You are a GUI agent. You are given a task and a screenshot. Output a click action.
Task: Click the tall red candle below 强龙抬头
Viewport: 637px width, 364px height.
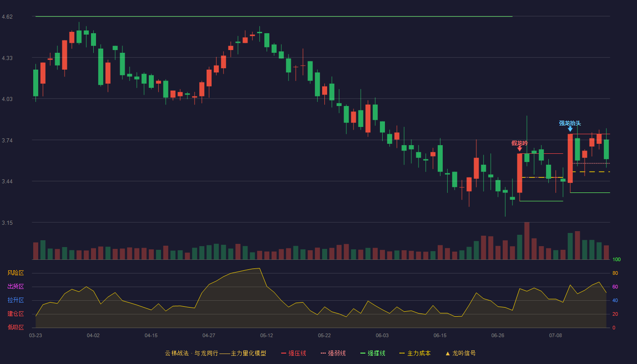(570, 158)
